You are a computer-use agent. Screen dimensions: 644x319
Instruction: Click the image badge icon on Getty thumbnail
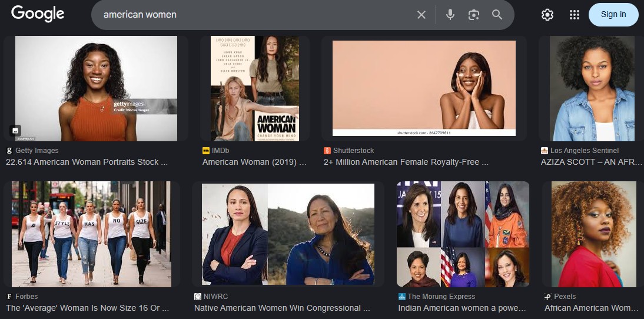pyautogui.click(x=15, y=131)
